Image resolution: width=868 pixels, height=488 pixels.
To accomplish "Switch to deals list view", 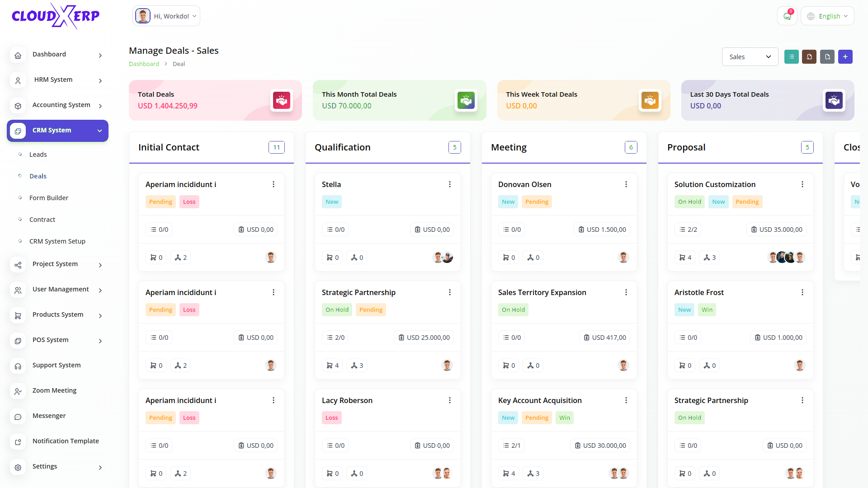I will (791, 57).
